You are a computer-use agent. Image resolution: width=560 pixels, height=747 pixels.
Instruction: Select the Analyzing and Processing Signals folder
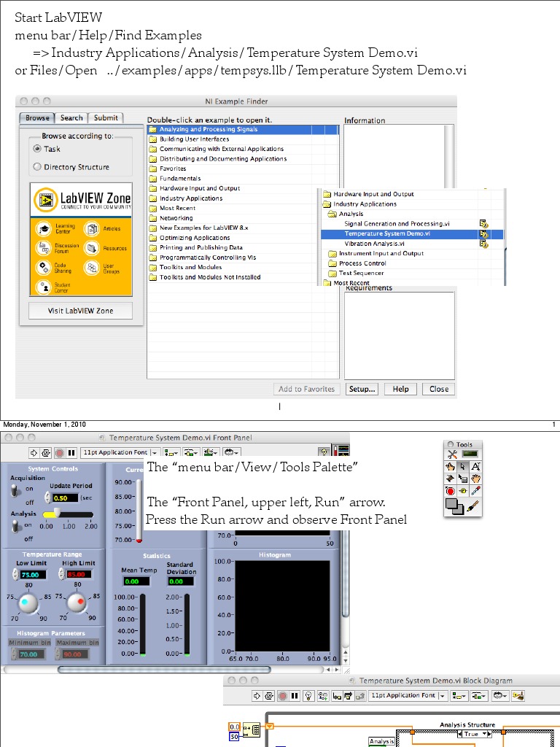(243, 129)
